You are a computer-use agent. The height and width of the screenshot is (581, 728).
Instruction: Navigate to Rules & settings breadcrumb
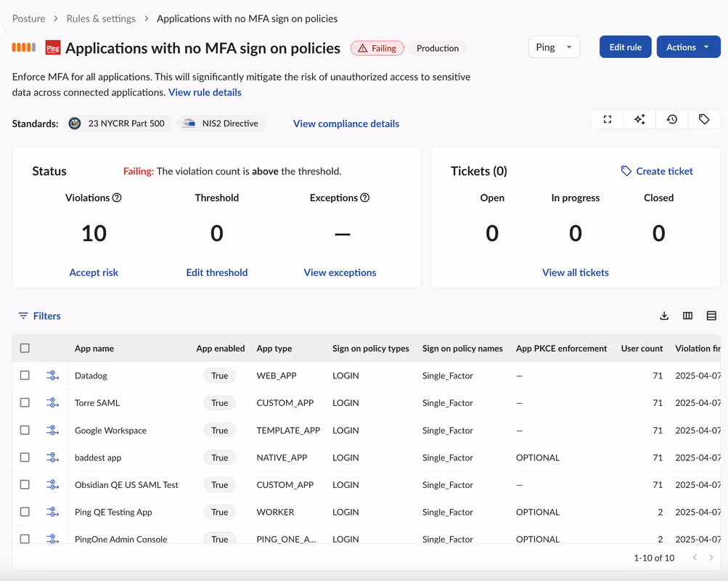click(x=101, y=18)
